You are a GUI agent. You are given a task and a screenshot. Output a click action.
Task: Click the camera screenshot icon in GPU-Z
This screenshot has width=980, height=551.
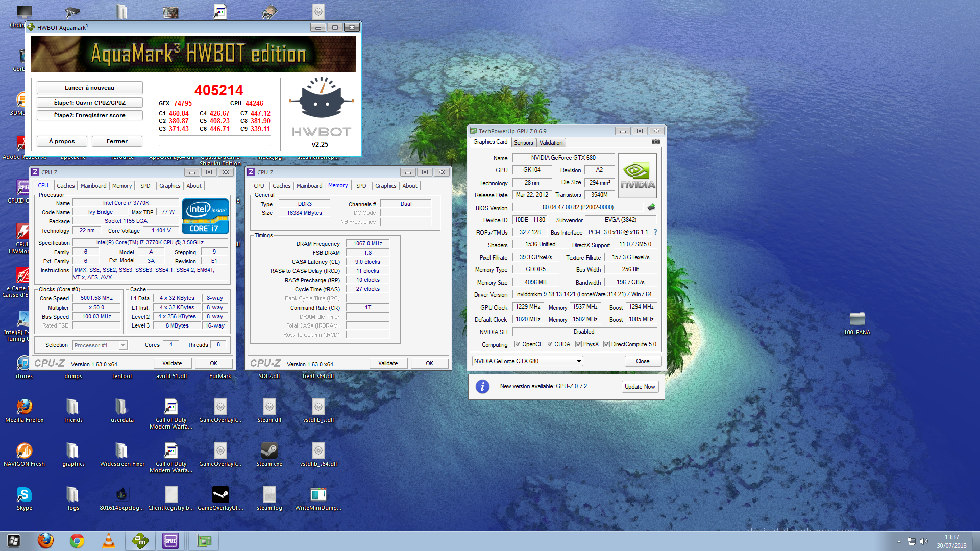point(656,142)
